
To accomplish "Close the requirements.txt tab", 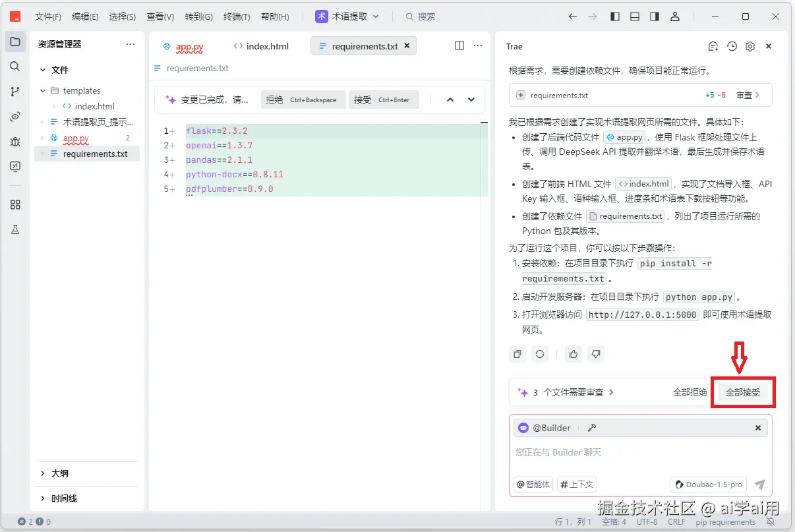I will tap(407, 45).
